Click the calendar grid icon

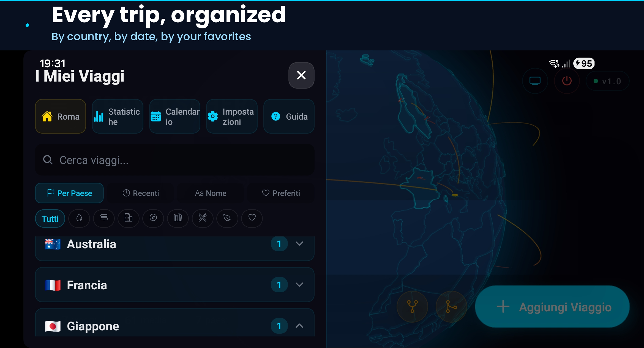coord(156,116)
